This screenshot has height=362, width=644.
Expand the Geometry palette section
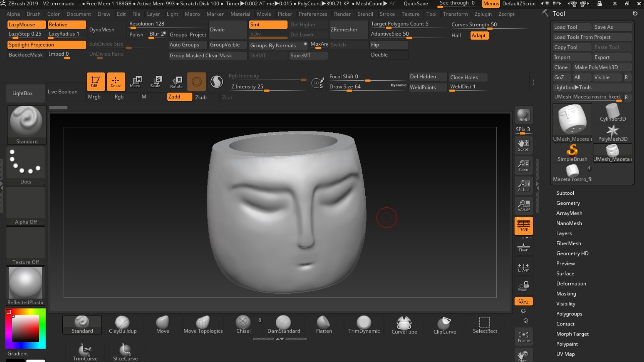pyautogui.click(x=568, y=203)
